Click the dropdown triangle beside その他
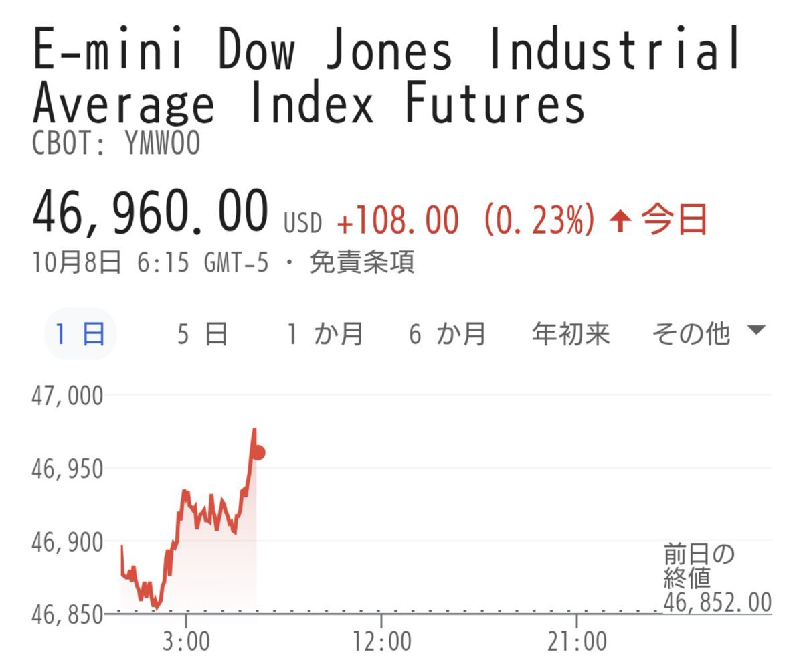 coord(755,330)
